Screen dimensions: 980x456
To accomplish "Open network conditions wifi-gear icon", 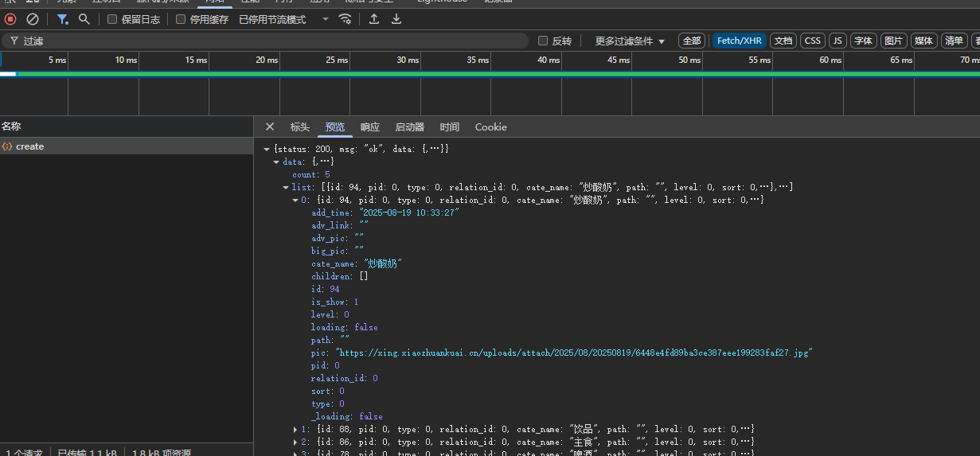I will pyautogui.click(x=345, y=19).
